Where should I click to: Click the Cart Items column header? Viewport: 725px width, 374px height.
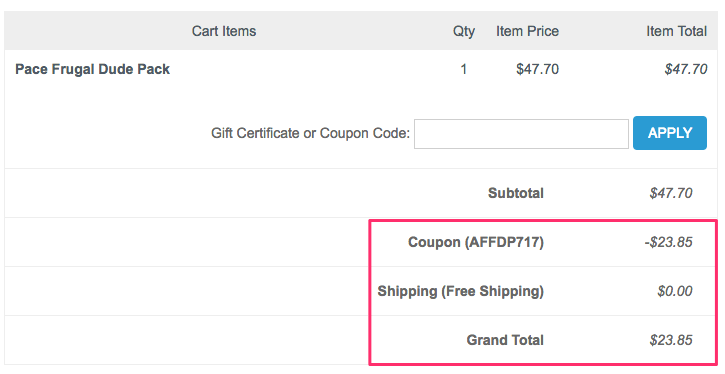click(224, 31)
